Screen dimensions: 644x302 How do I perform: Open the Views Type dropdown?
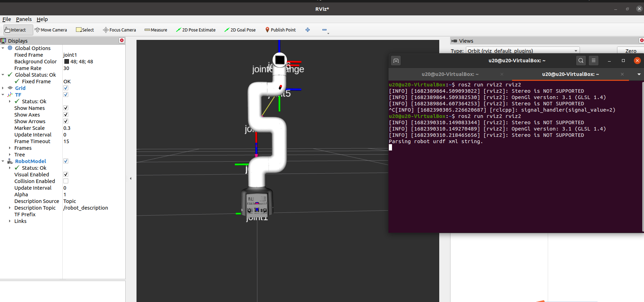[x=522, y=51]
